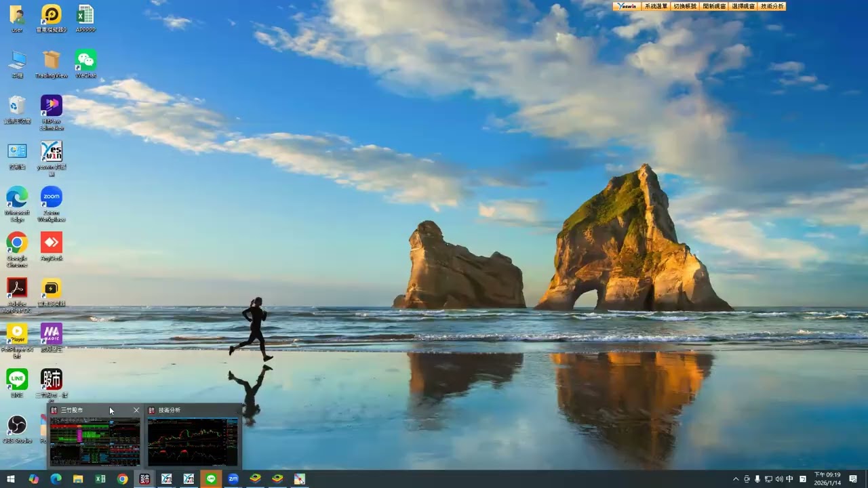Open the PotPlayer 64 bit desktop shortcut
Viewport: 868px width, 488px height.
17,340
